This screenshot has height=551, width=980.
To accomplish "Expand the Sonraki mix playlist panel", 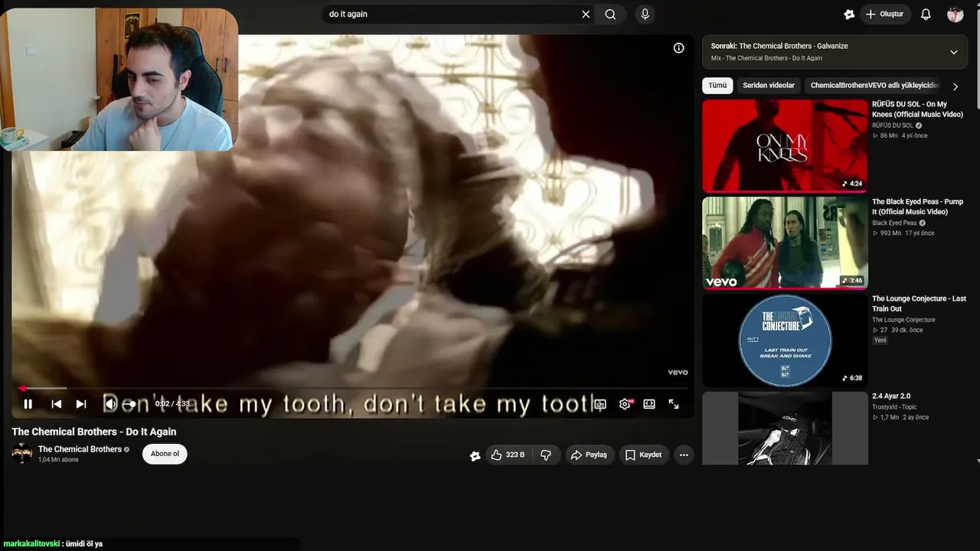I will click(x=953, y=52).
